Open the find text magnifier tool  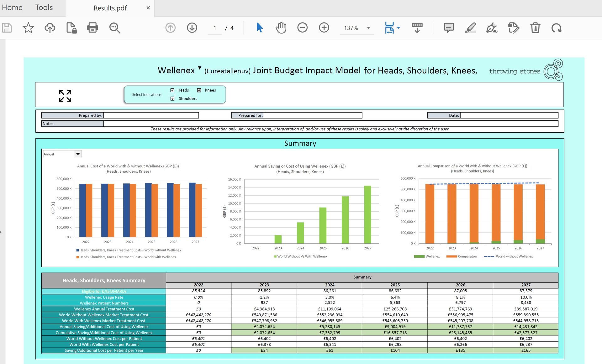click(x=115, y=28)
